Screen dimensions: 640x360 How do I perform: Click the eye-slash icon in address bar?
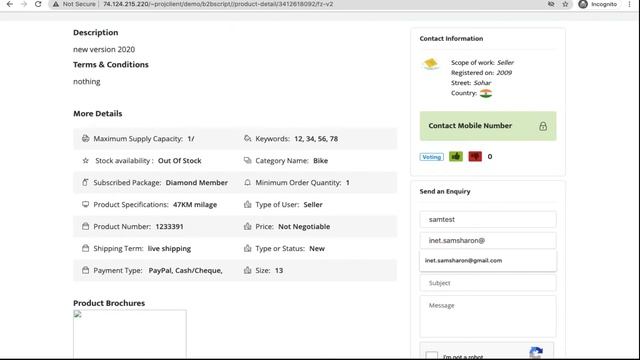pyautogui.click(x=551, y=4)
